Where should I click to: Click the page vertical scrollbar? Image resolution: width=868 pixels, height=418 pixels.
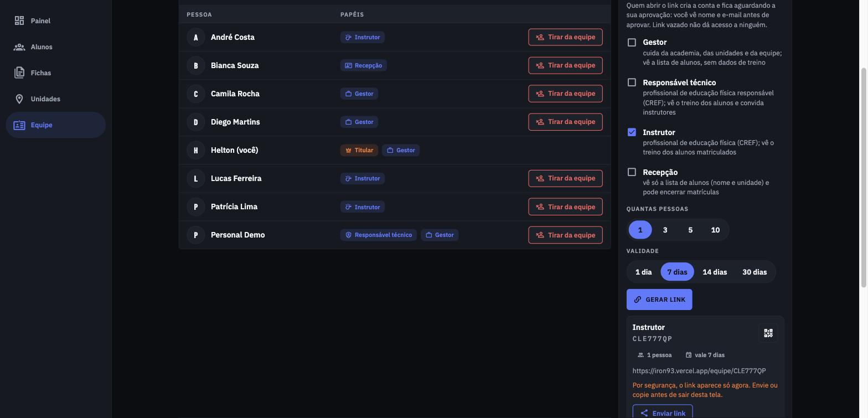863,177
